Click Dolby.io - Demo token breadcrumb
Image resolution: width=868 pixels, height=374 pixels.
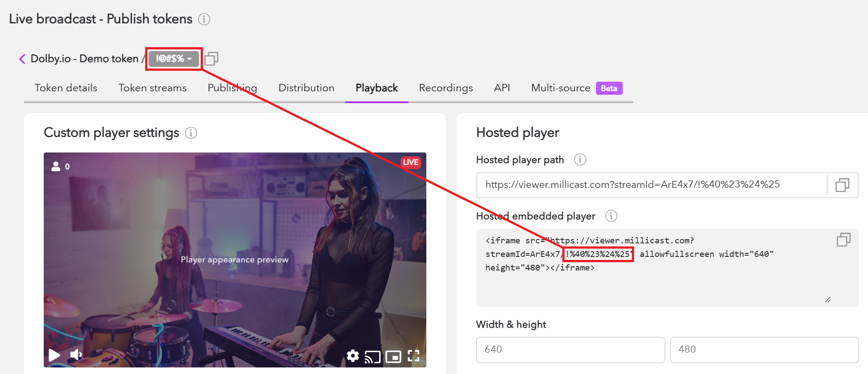(x=84, y=59)
